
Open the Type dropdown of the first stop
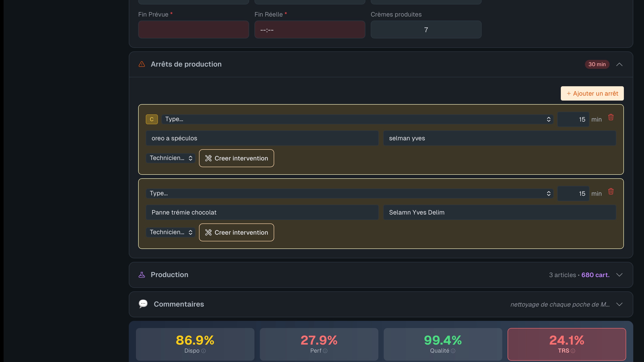357,119
